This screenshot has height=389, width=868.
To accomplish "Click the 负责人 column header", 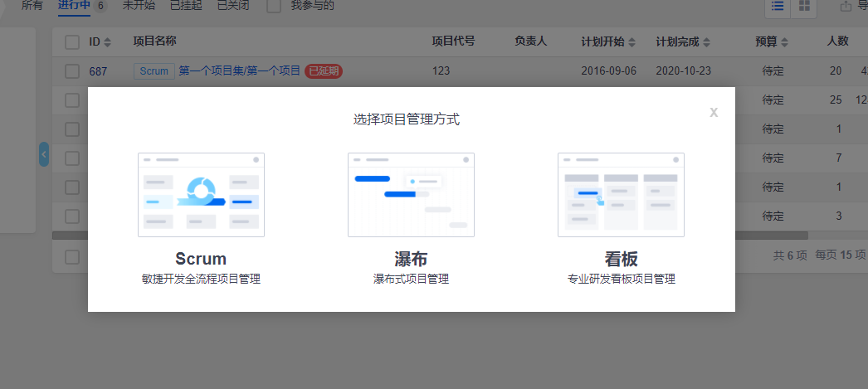I will 531,41.
